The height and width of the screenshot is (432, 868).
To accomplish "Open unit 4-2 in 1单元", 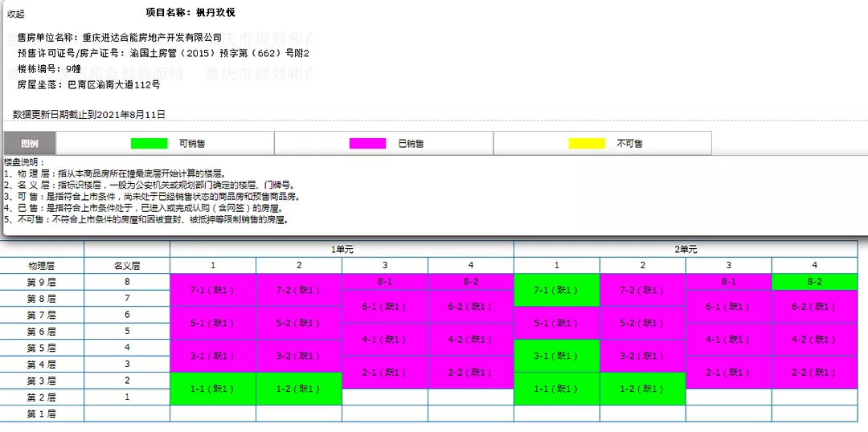I will [x=470, y=340].
